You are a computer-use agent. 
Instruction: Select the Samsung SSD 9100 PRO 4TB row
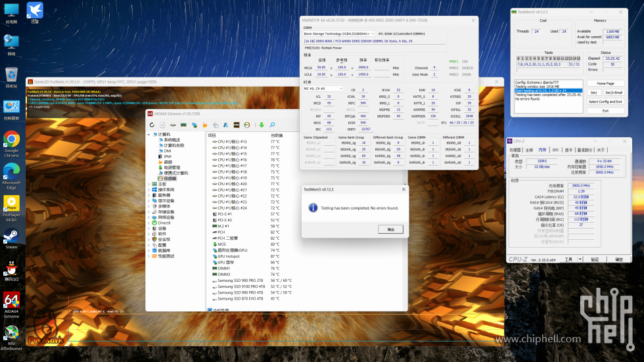pyautogui.click(x=252, y=286)
